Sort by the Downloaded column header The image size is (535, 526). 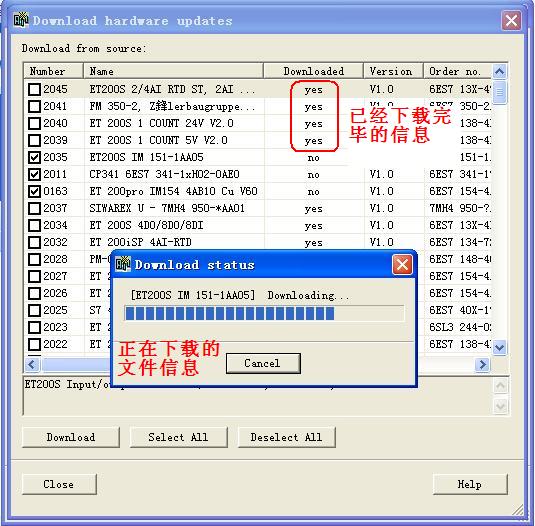click(314, 71)
